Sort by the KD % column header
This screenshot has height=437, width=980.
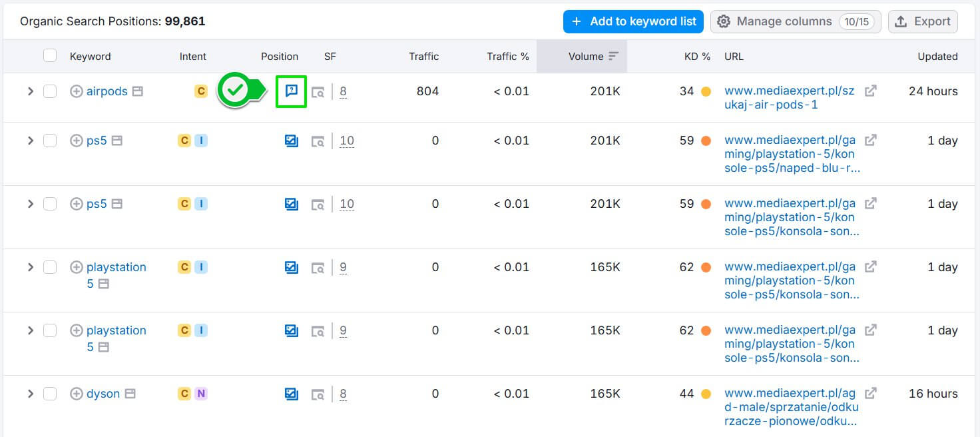point(698,57)
